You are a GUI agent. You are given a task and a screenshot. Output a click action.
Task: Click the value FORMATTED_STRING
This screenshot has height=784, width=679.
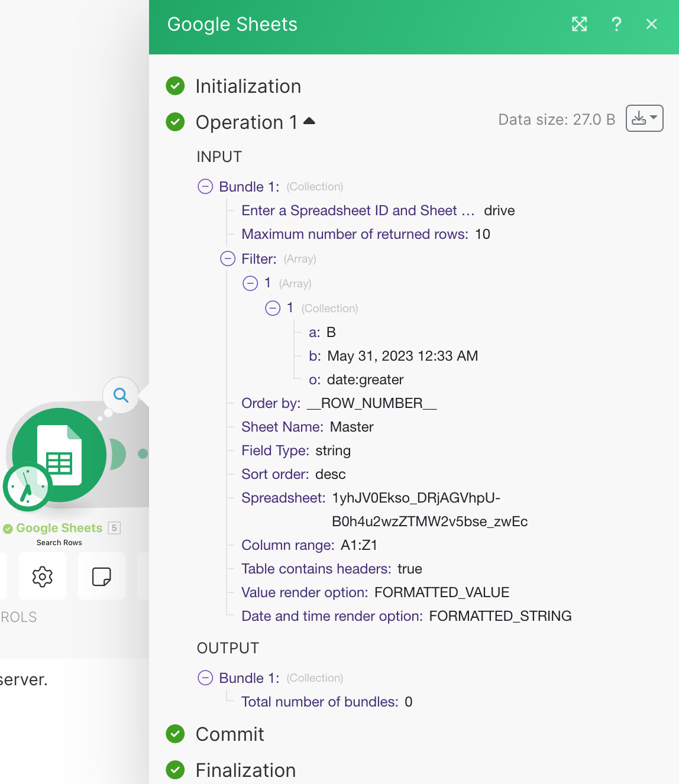500,616
